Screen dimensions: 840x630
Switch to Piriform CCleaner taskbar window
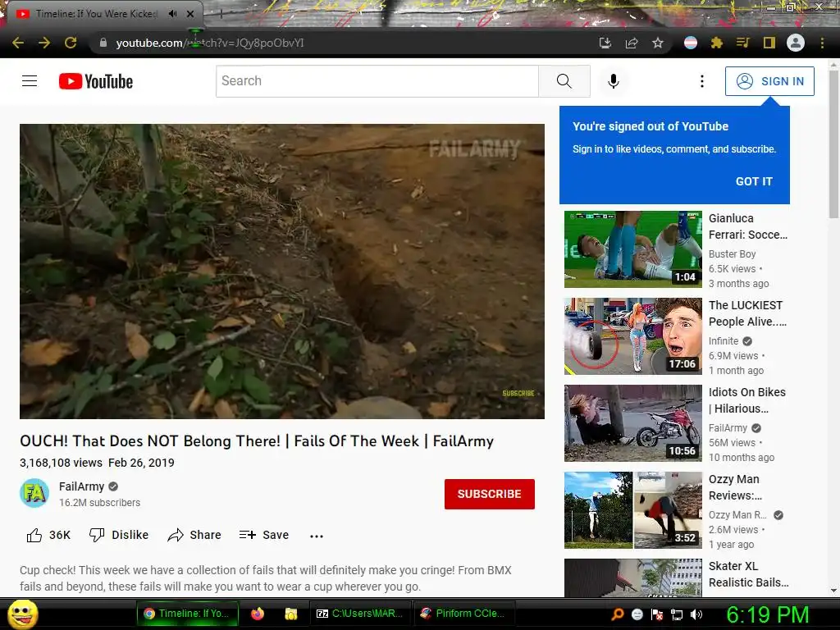point(463,614)
